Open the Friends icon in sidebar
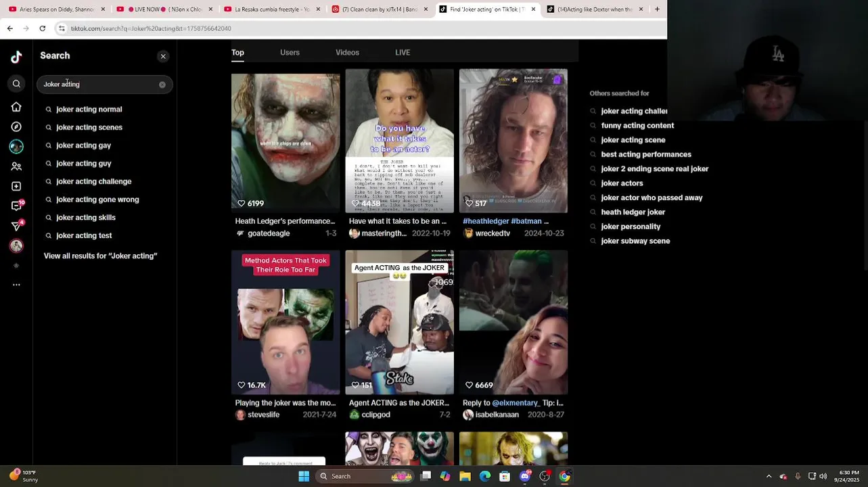 pos(16,166)
